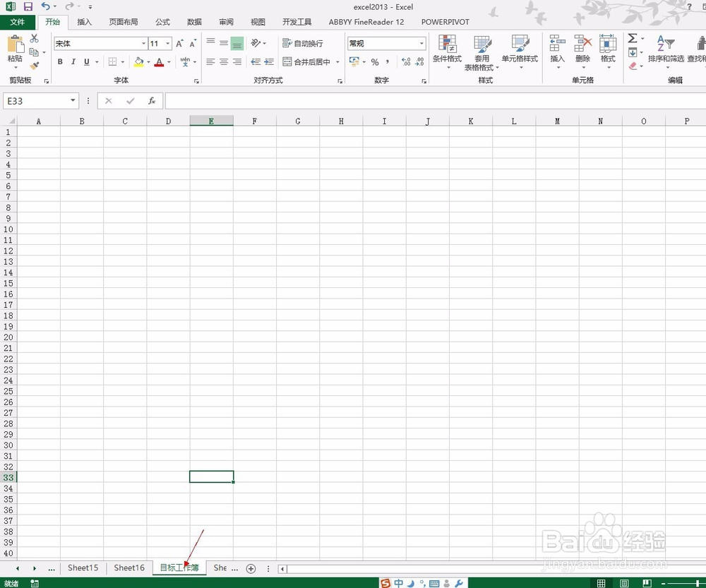This screenshot has width=706, height=588.
Task: Decrease decimal places
Action: point(419,62)
